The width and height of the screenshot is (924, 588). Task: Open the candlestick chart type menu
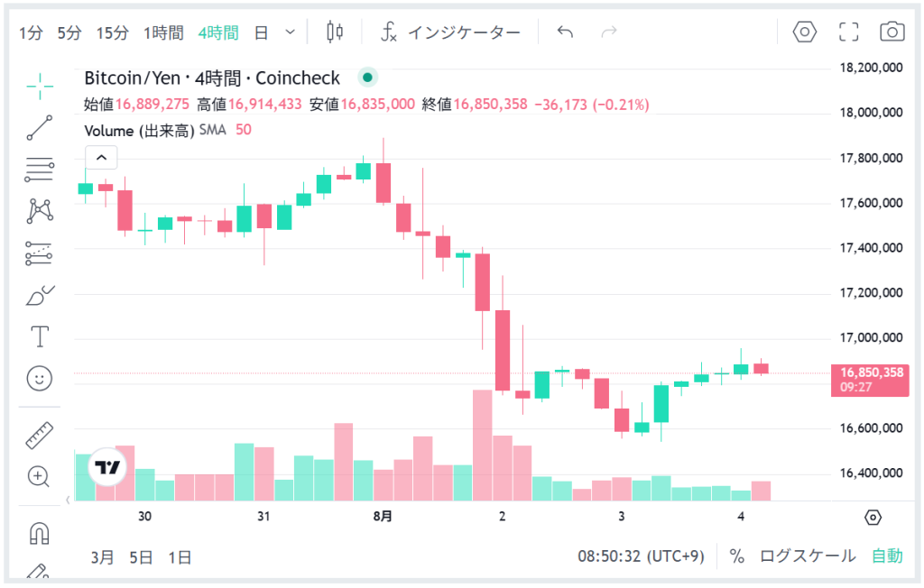coord(335,32)
